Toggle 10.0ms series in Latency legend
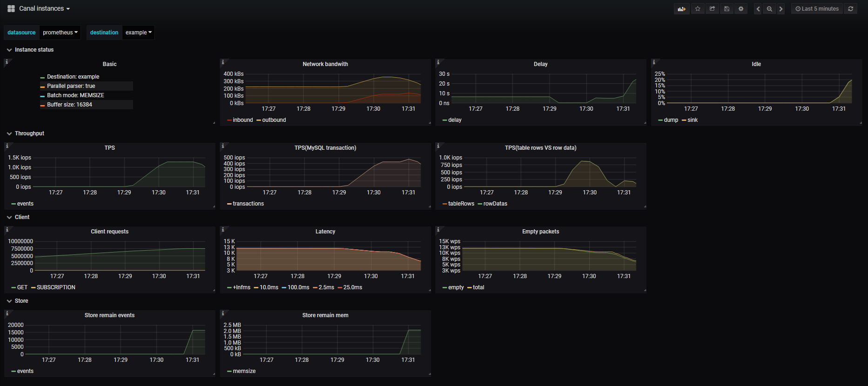The width and height of the screenshot is (868, 386). click(269, 287)
